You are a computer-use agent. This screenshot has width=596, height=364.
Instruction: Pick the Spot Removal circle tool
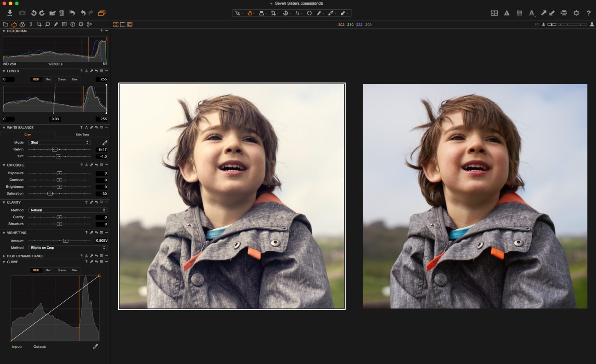[310, 13]
